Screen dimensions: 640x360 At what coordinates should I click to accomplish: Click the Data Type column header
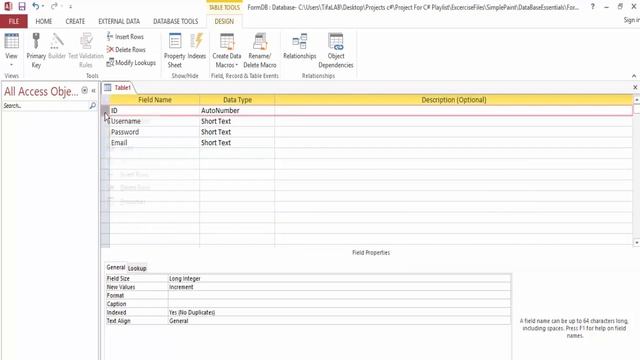click(x=237, y=100)
